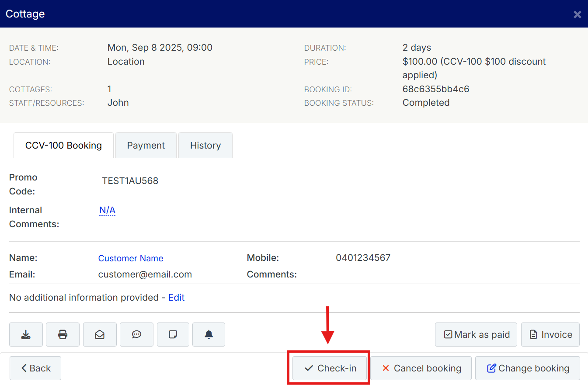This screenshot has width=588, height=385.
Task: Print the booking using the printer icon
Action: coord(63,334)
